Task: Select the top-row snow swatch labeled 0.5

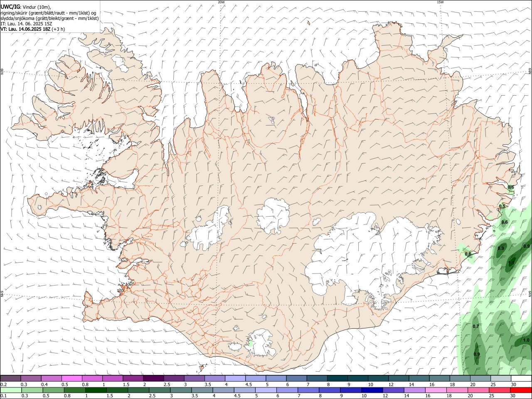Action: 71,378
